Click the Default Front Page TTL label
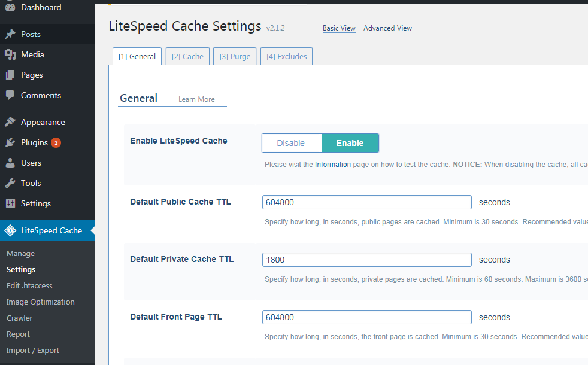Viewport: 588px width, 365px height. click(x=176, y=317)
